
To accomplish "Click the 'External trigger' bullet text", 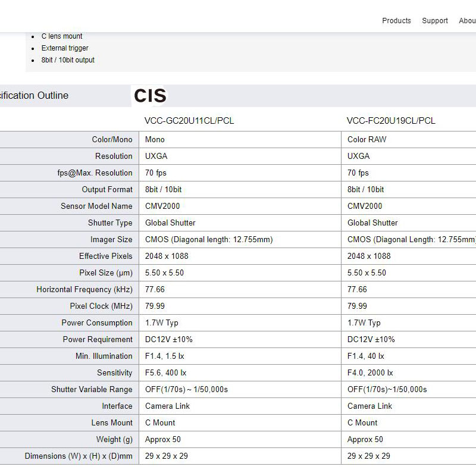I will pos(65,48).
